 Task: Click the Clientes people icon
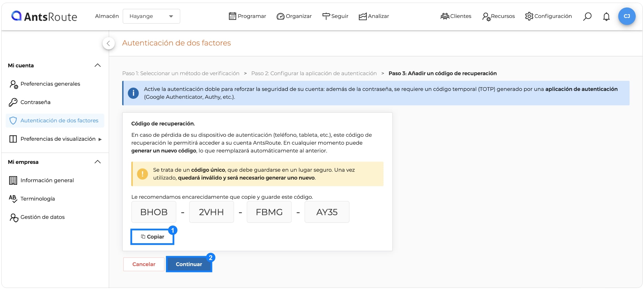pyautogui.click(x=445, y=16)
